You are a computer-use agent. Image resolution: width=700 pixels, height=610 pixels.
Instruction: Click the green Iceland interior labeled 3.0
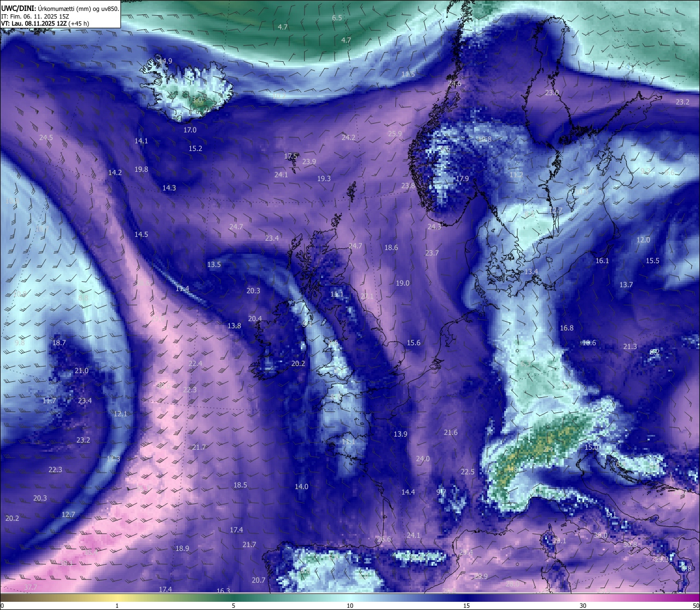coord(197,101)
